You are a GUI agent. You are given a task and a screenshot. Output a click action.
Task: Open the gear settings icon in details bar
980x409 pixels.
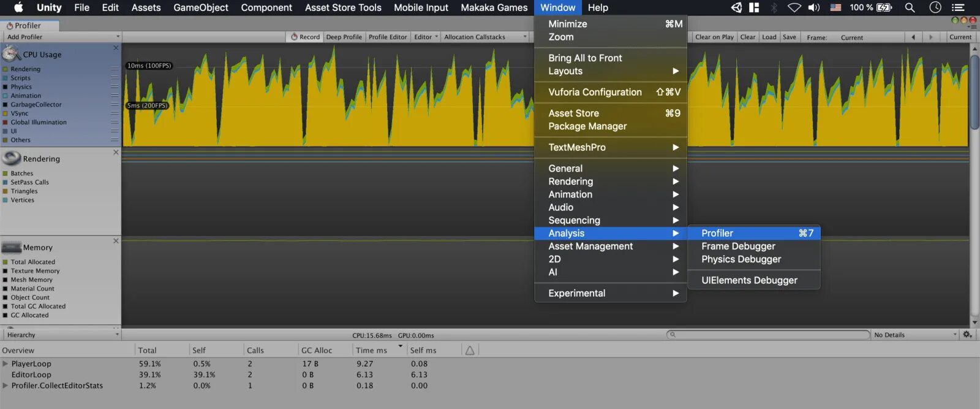click(x=967, y=335)
